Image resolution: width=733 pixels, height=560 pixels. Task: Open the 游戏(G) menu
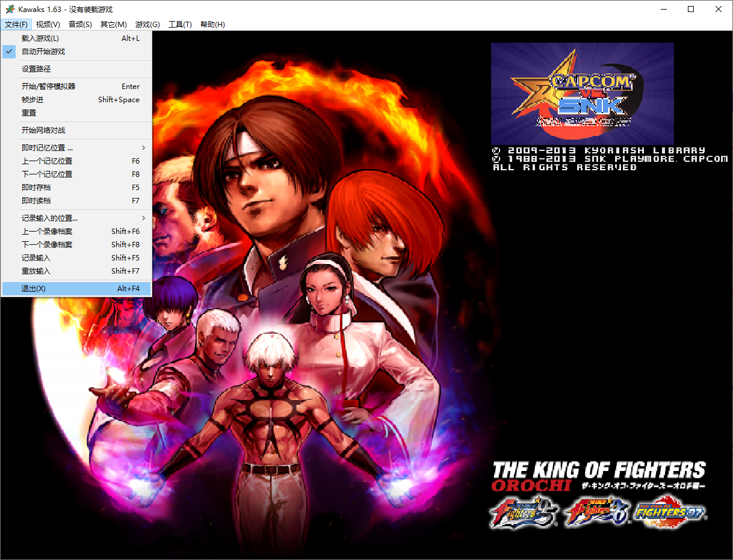pyautogui.click(x=147, y=25)
